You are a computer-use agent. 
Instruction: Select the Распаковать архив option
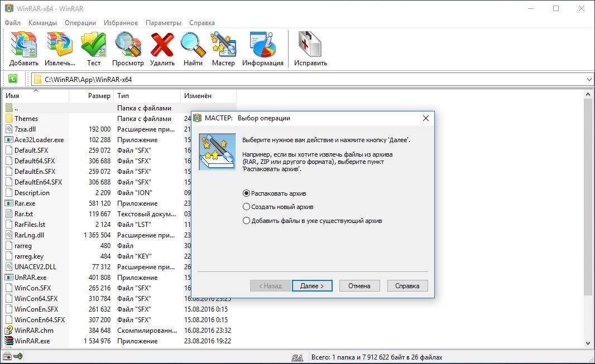(x=275, y=193)
